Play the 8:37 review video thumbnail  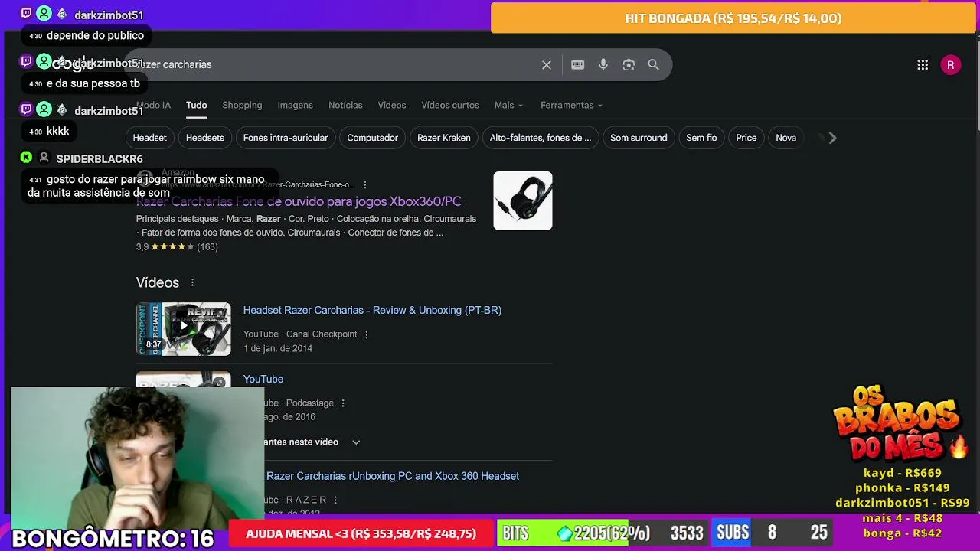pyautogui.click(x=184, y=329)
